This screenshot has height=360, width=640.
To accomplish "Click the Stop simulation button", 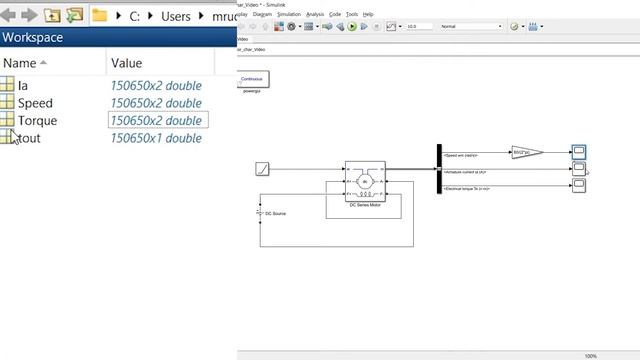I will [x=376, y=27].
